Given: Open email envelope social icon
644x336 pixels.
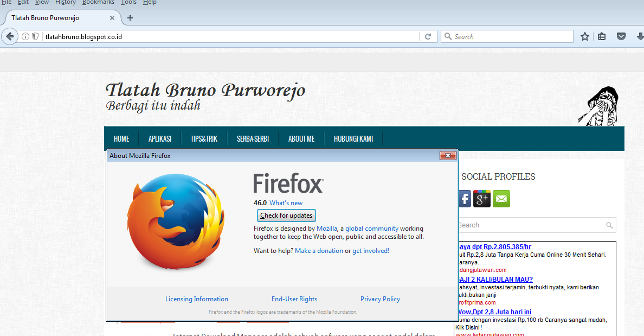Looking at the screenshot, I should pyautogui.click(x=501, y=199).
